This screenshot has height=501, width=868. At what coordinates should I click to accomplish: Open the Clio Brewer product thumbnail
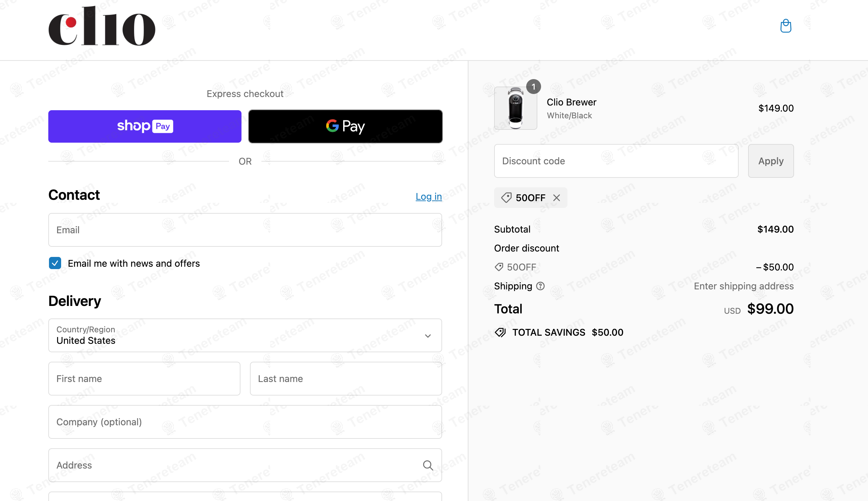pyautogui.click(x=515, y=108)
